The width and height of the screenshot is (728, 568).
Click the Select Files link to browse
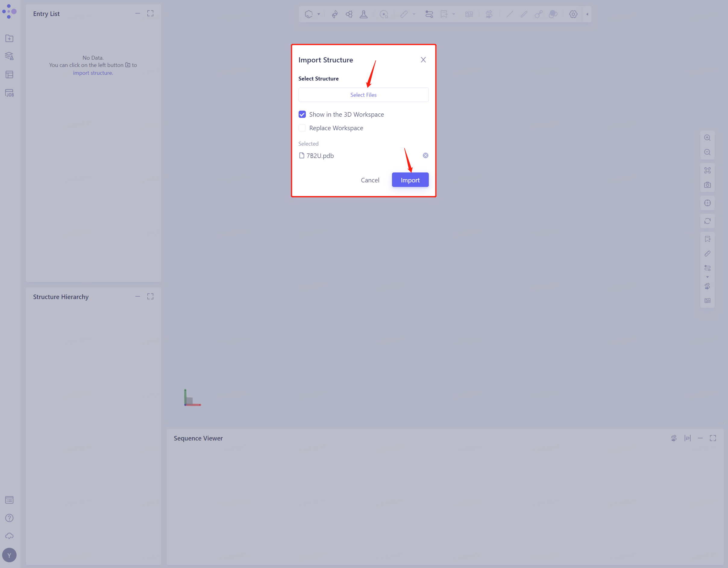pyautogui.click(x=363, y=95)
